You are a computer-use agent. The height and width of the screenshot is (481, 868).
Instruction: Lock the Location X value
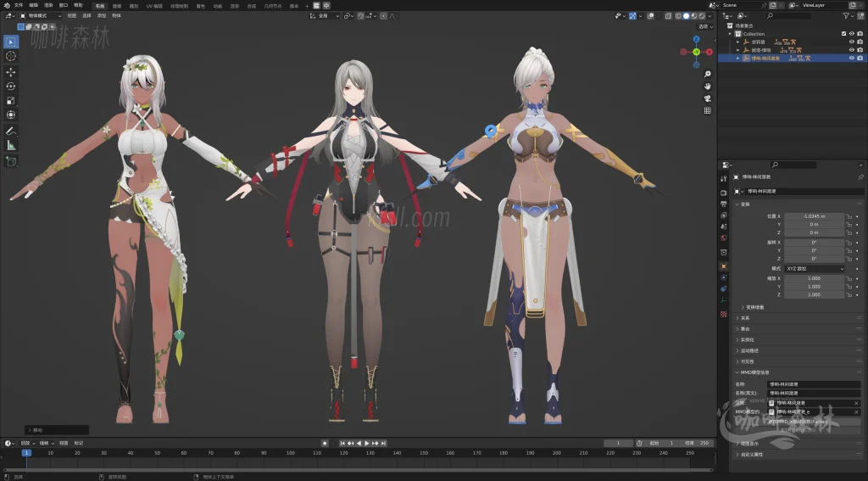(x=849, y=216)
